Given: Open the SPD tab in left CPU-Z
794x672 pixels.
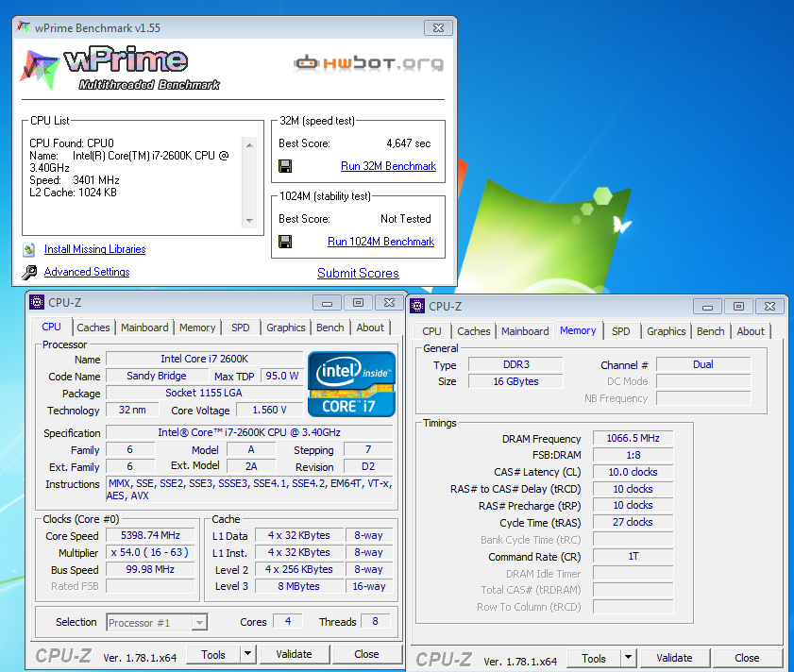Looking at the screenshot, I should (241, 328).
